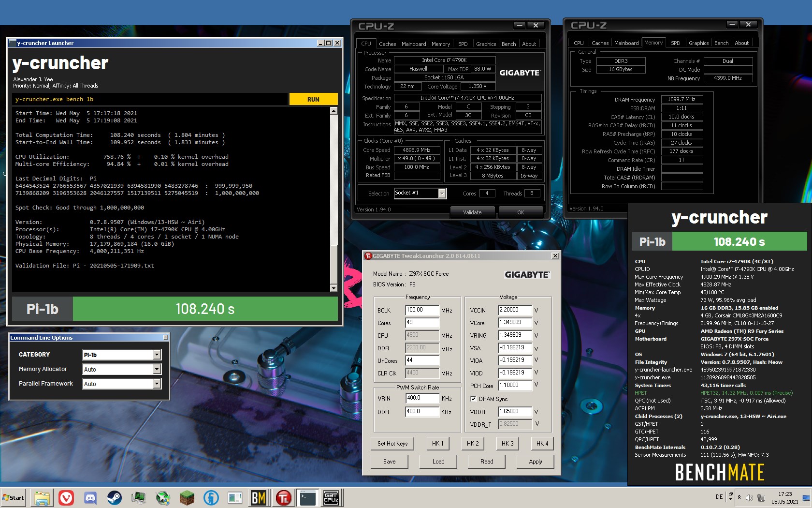
Task: Open Caches tab in left CPU-Z
Action: (x=387, y=44)
